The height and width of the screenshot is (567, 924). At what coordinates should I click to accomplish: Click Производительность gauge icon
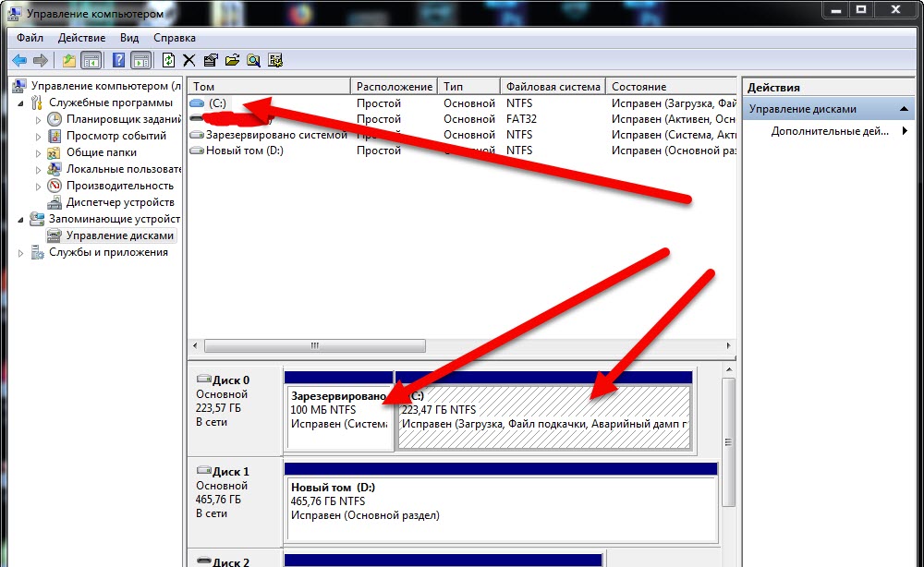(55, 186)
